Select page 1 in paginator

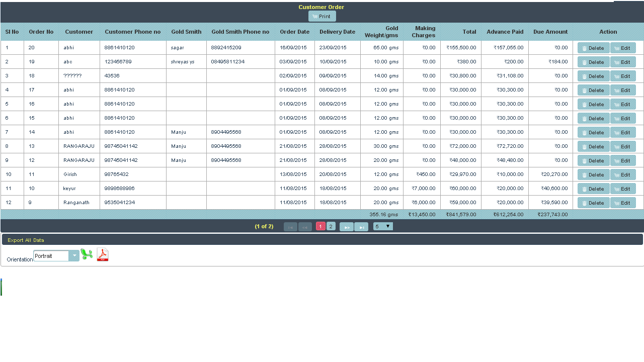(x=320, y=226)
